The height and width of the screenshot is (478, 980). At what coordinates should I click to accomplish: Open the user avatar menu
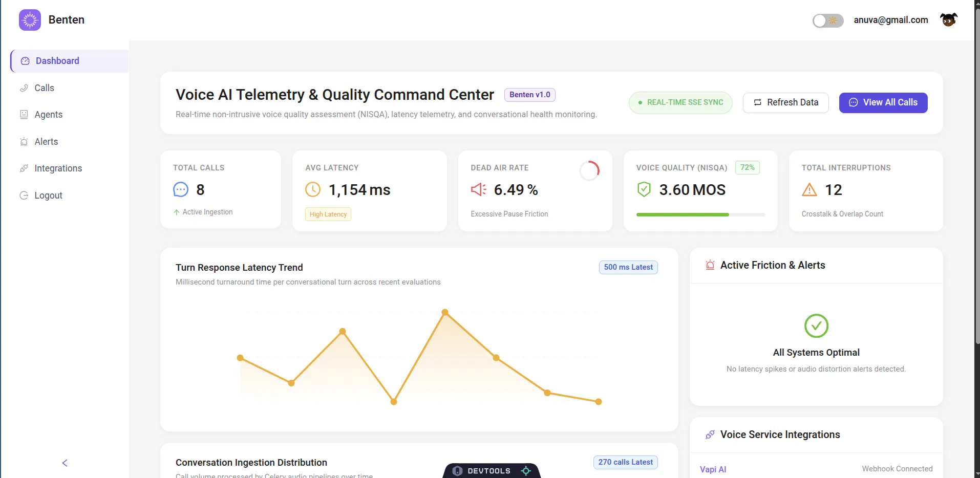pos(948,20)
